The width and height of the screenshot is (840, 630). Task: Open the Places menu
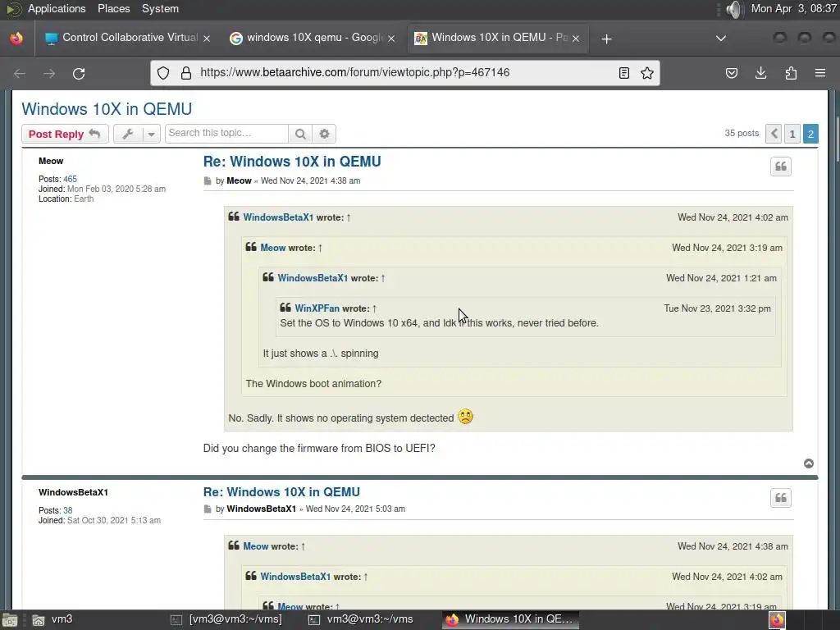[113, 8]
